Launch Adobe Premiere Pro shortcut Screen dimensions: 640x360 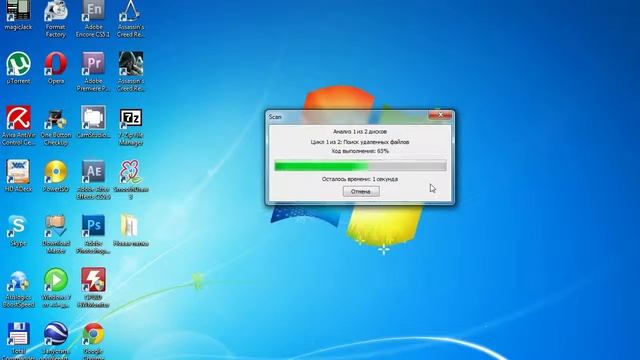[x=93, y=72]
